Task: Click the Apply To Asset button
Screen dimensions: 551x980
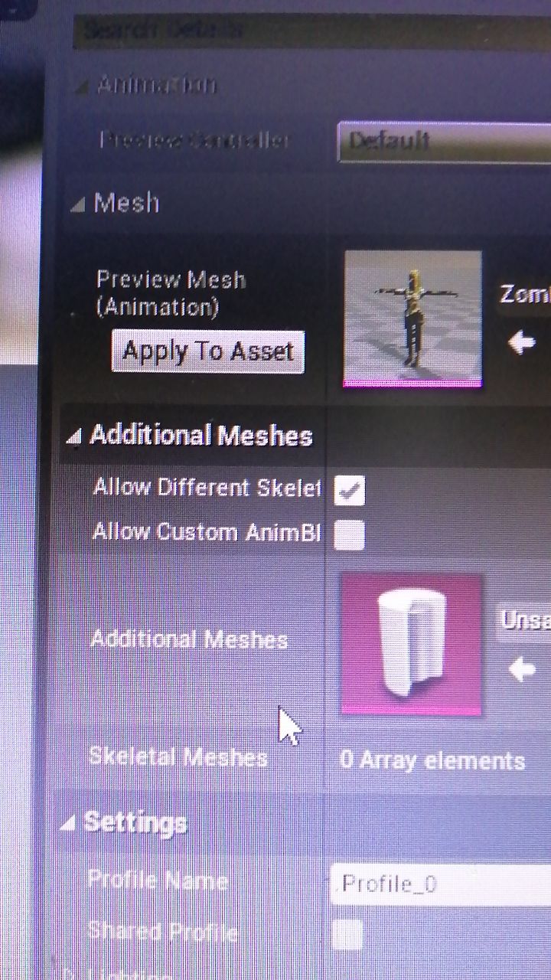Action: point(207,351)
